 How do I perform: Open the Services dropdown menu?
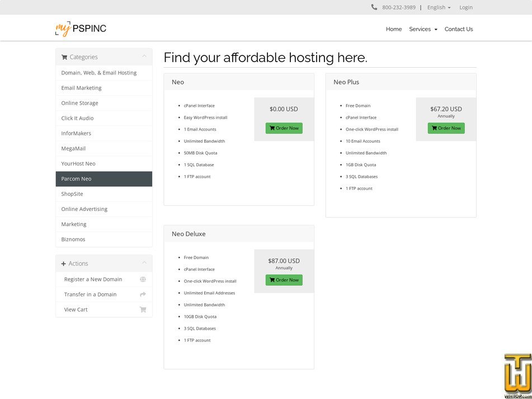point(423,29)
